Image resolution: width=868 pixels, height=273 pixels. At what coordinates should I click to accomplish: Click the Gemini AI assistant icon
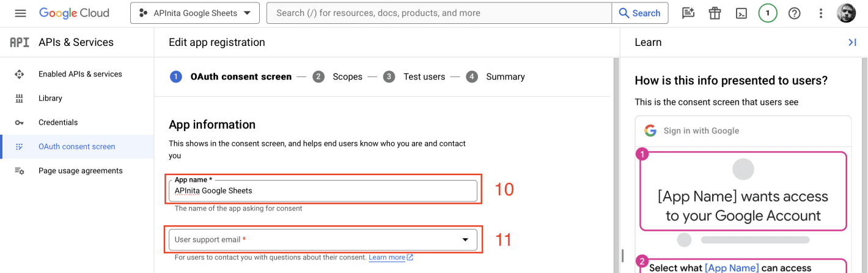(x=688, y=13)
